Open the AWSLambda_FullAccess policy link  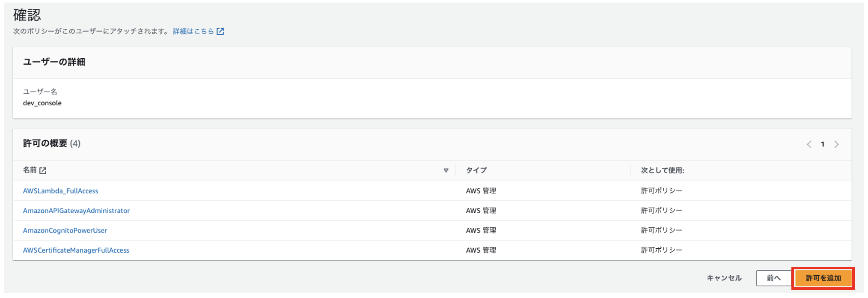pos(60,191)
